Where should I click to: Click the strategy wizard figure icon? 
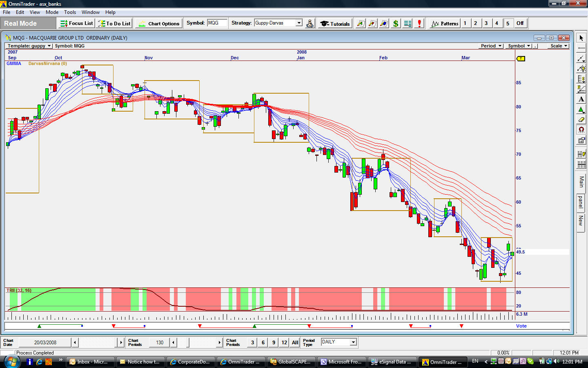coord(310,23)
